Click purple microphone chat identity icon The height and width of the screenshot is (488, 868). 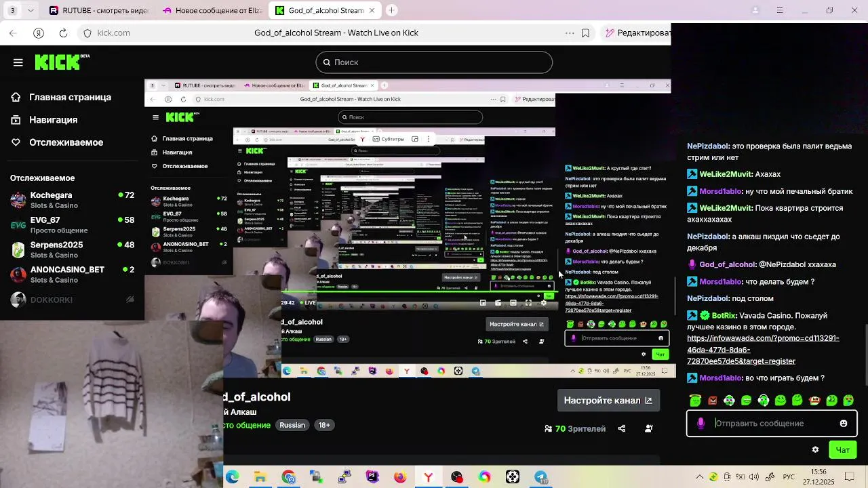point(701,424)
